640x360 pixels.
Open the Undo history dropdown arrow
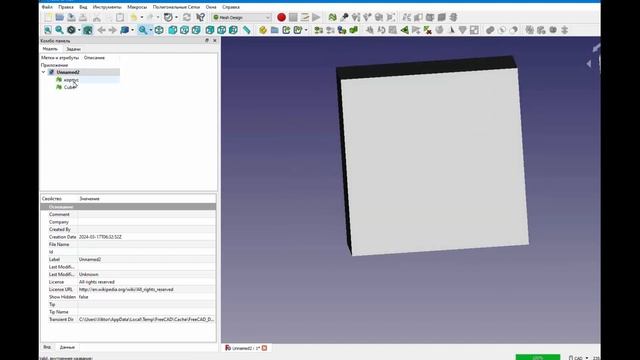(142, 18)
